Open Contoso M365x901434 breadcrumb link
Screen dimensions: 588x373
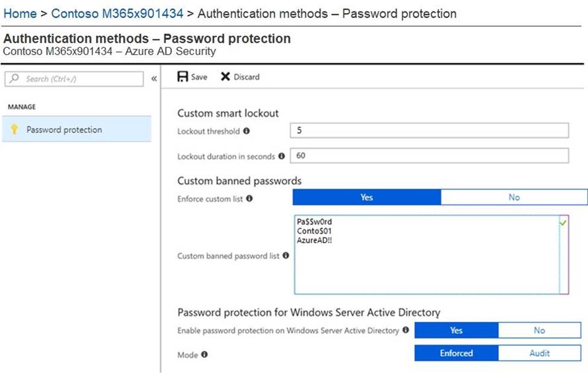click(117, 13)
